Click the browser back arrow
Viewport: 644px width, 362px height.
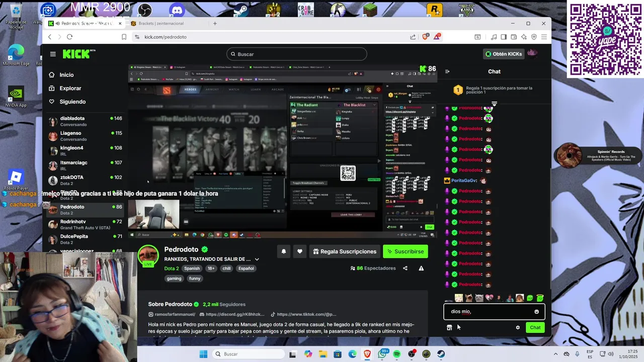pyautogui.click(x=49, y=37)
